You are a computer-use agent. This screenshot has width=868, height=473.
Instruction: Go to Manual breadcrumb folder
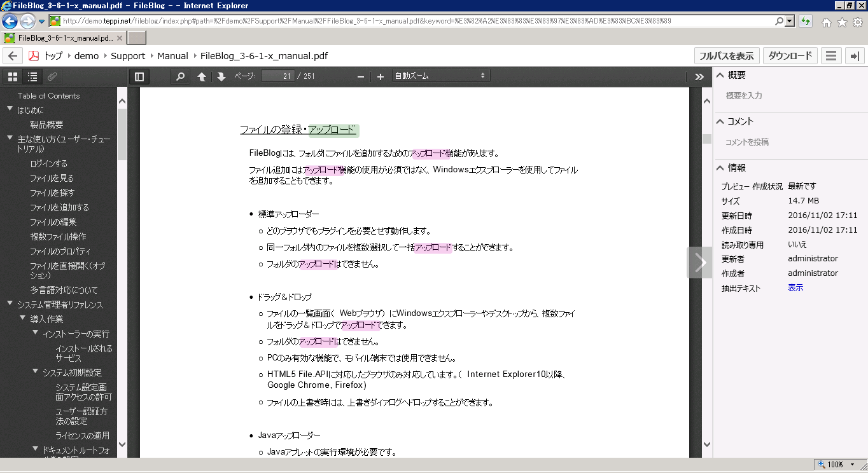click(172, 56)
